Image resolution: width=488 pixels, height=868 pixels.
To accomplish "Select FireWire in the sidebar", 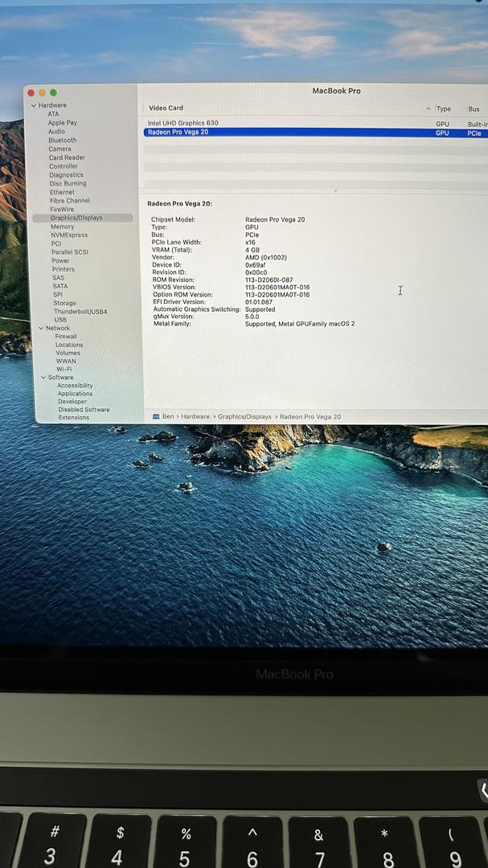I will [x=62, y=209].
